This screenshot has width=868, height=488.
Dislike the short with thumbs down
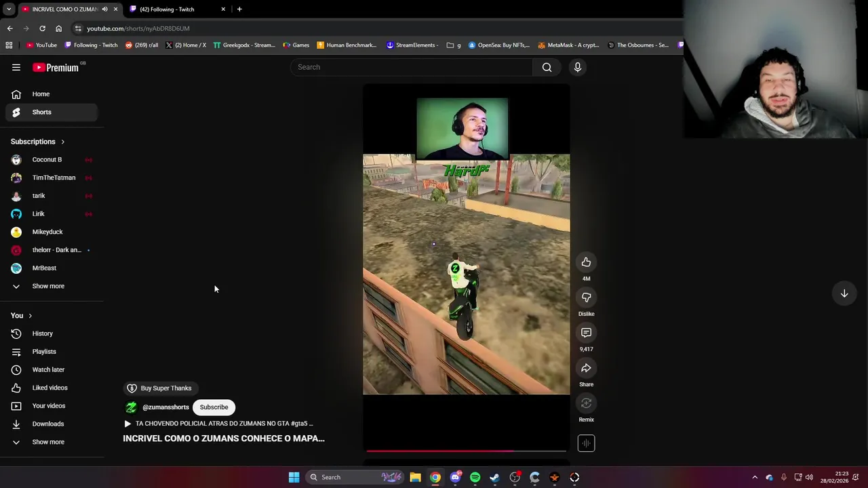tap(586, 298)
